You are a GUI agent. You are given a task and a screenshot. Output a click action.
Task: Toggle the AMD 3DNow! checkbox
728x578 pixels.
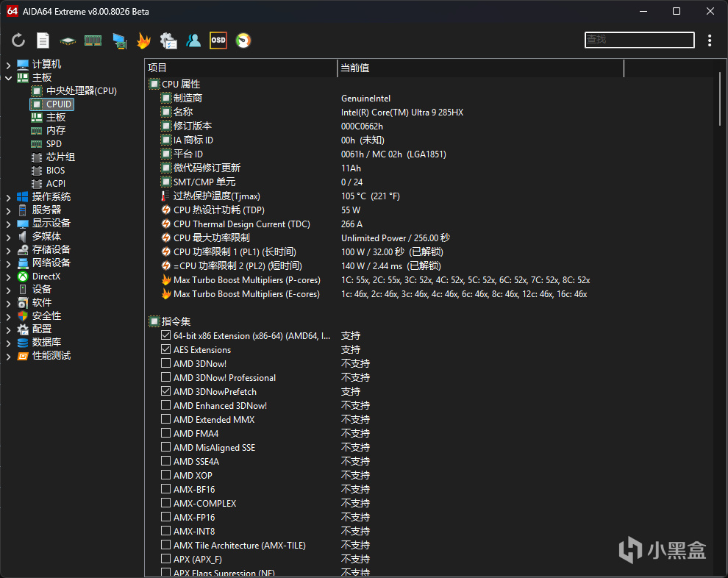click(166, 364)
